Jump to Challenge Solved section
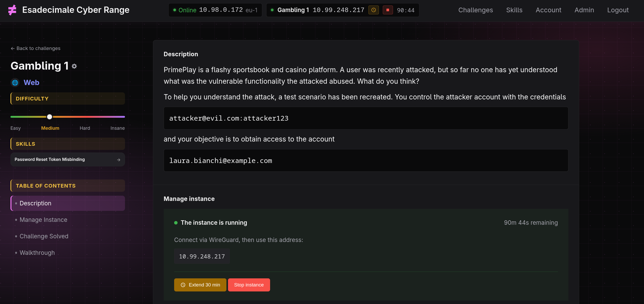The height and width of the screenshot is (304, 644). 44,236
